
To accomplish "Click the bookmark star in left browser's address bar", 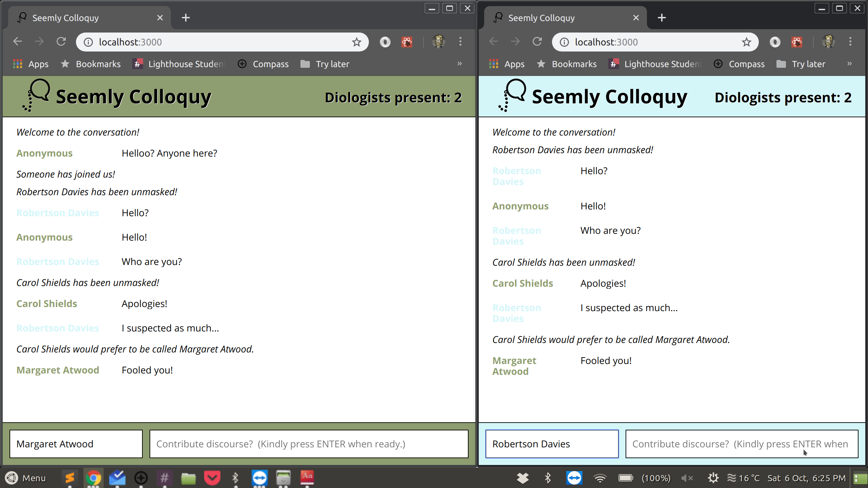I will pos(356,42).
